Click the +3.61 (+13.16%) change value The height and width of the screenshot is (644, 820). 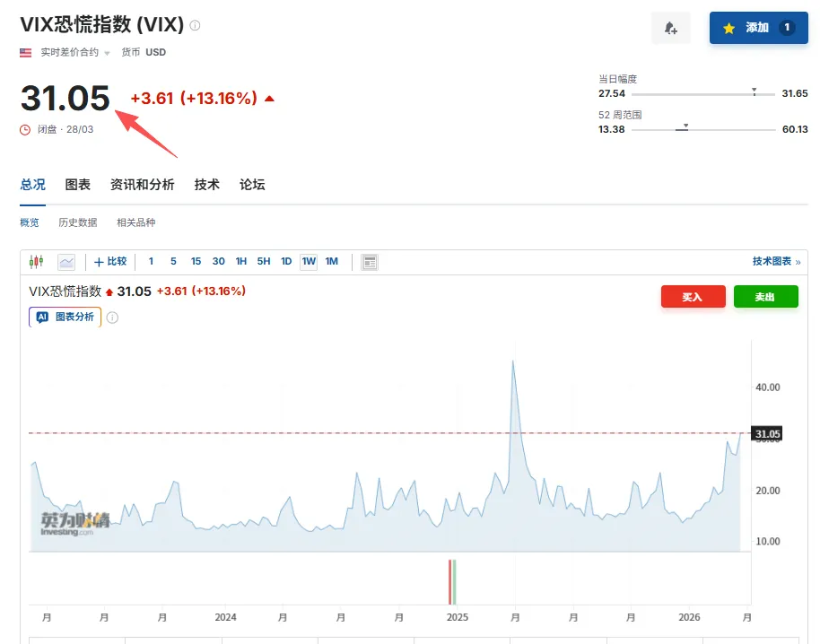coord(194,99)
